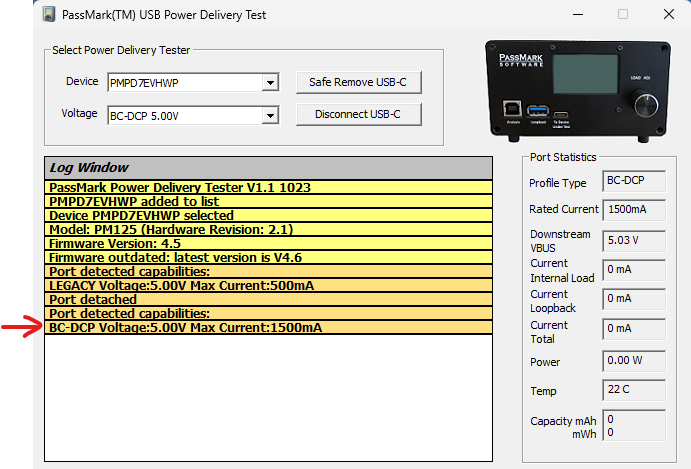Screen dimensions: 691x469
Task: Open the Voltage dropdown arrow
Action: pos(270,115)
